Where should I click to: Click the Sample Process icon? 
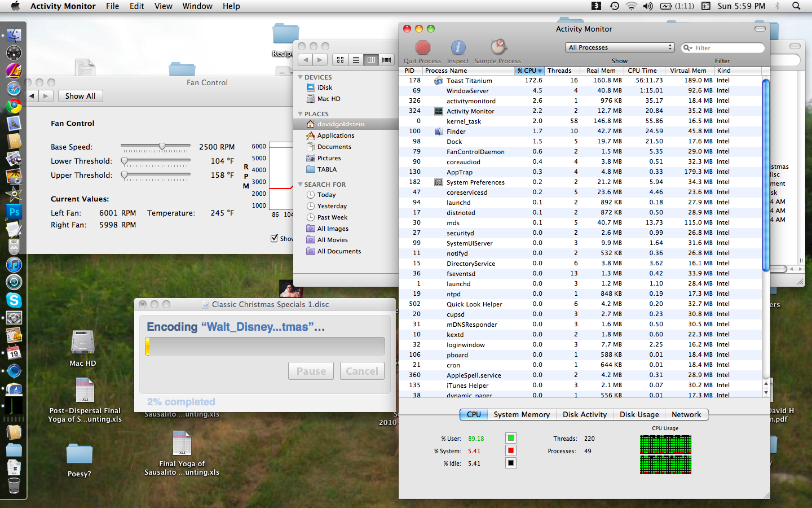498,47
